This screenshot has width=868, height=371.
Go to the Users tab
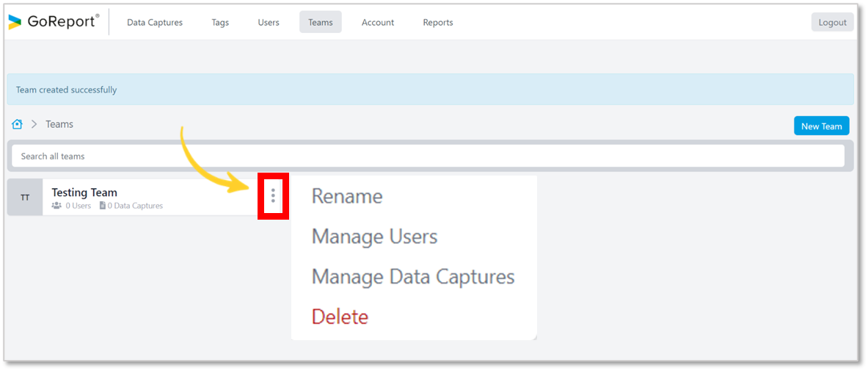tap(269, 22)
